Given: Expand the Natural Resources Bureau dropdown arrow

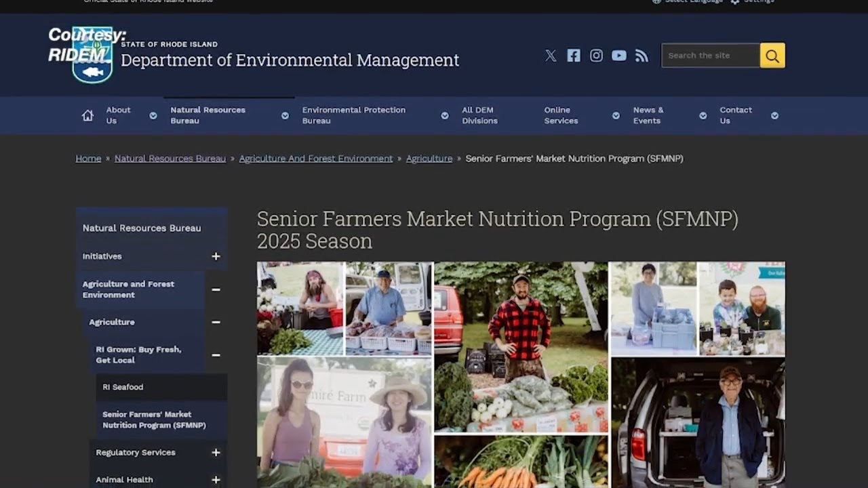Looking at the screenshot, I should 285,115.
